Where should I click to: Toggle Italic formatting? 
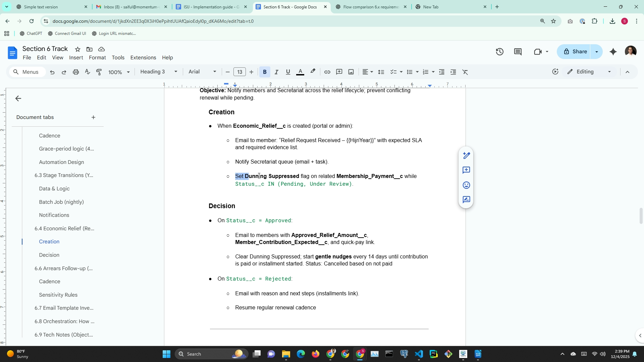[x=276, y=72]
